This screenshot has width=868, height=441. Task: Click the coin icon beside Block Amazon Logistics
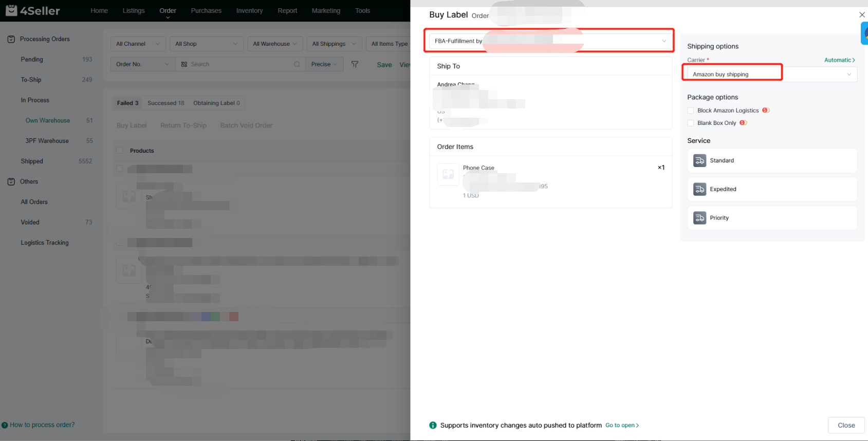(x=765, y=111)
